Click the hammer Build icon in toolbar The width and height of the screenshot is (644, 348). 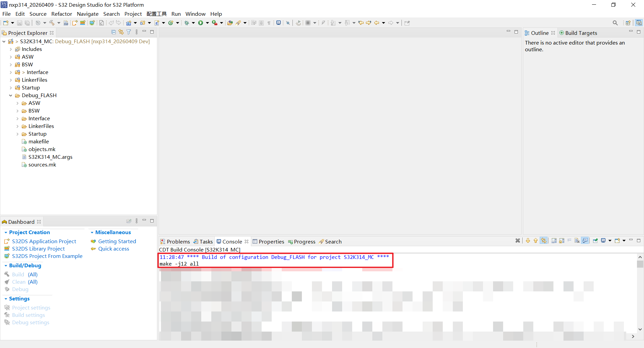coord(52,23)
